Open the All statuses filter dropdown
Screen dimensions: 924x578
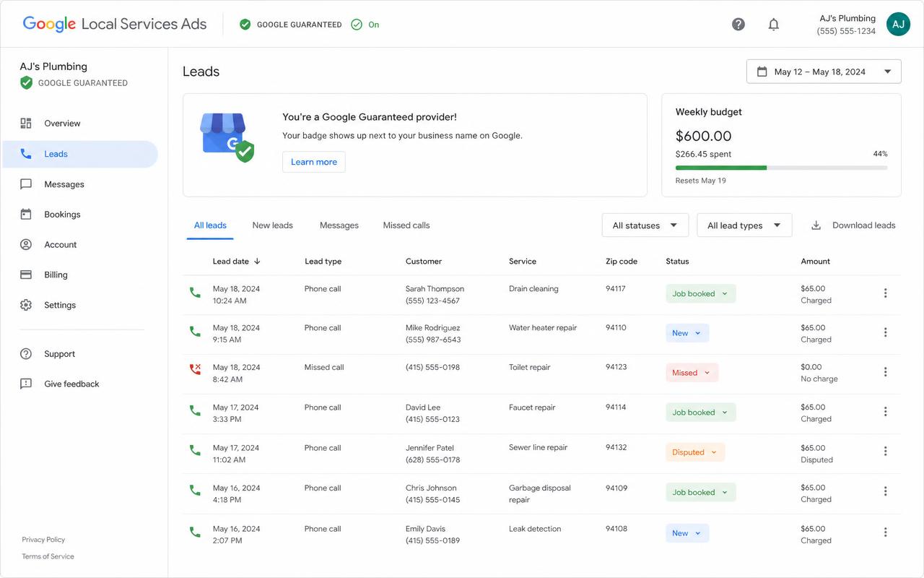click(645, 225)
